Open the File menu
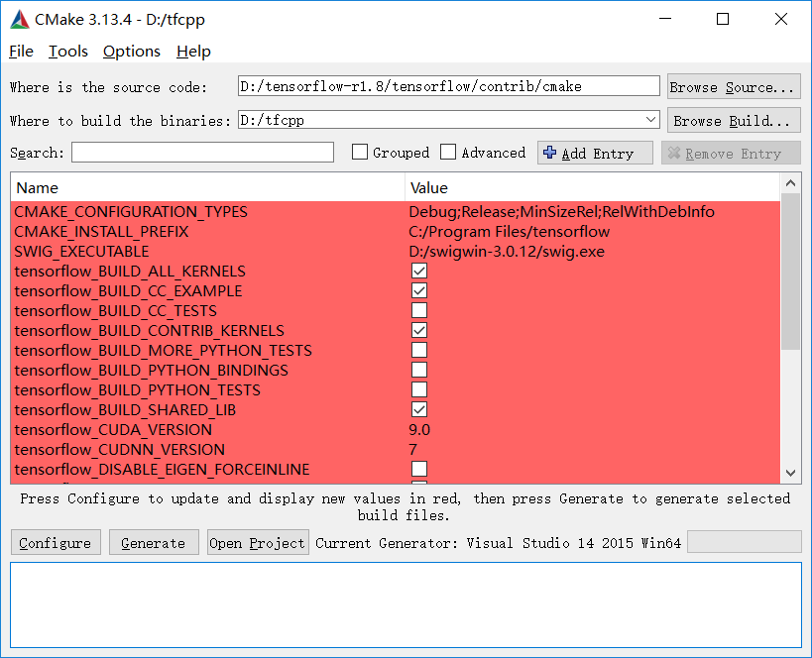This screenshot has width=812, height=658. point(21,51)
